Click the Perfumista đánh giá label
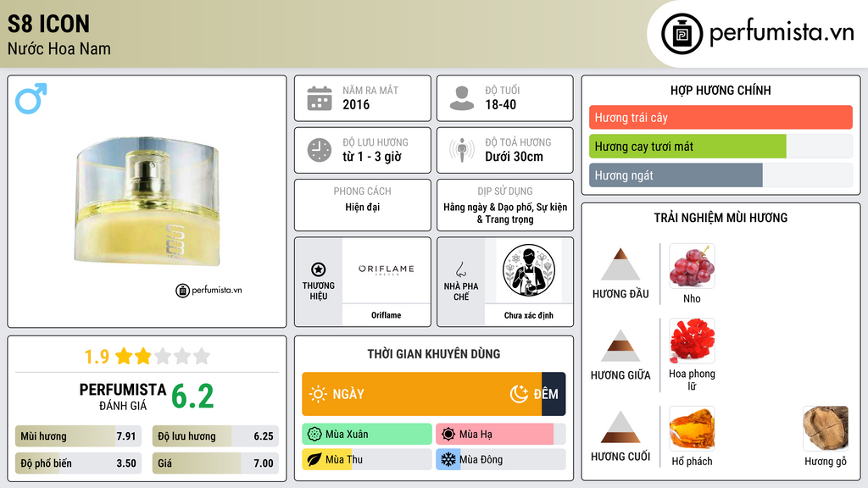This screenshot has width=868, height=488. 123,396
